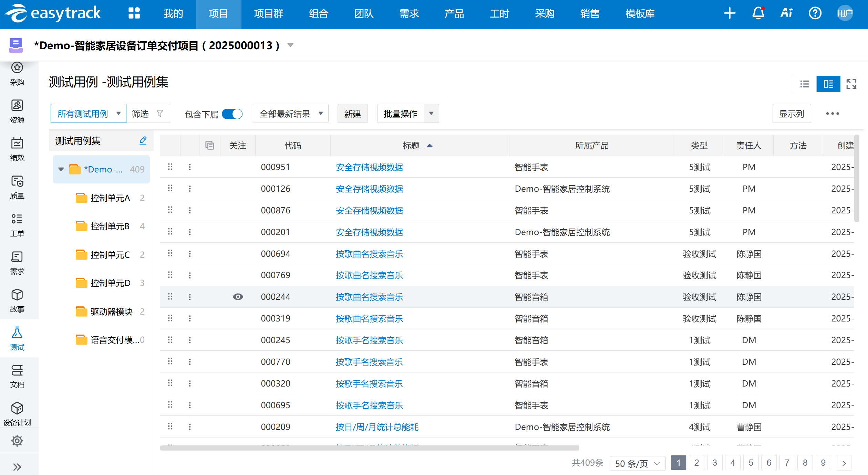Click the plus add icon in header
This screenshot has width=868, height=475.
(730, 13)
